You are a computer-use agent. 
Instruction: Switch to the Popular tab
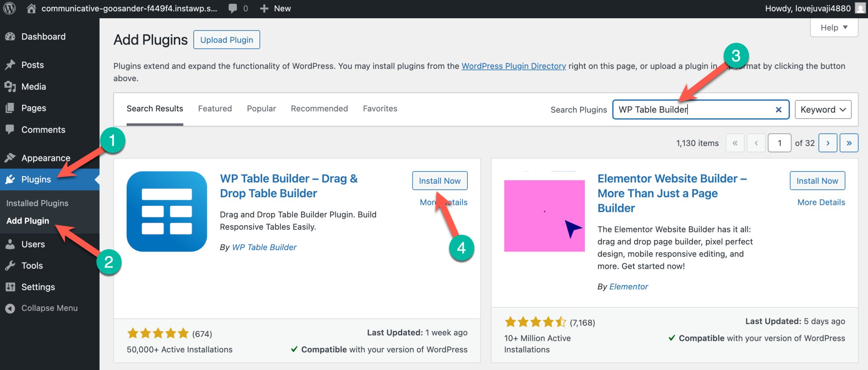(261, 109)
